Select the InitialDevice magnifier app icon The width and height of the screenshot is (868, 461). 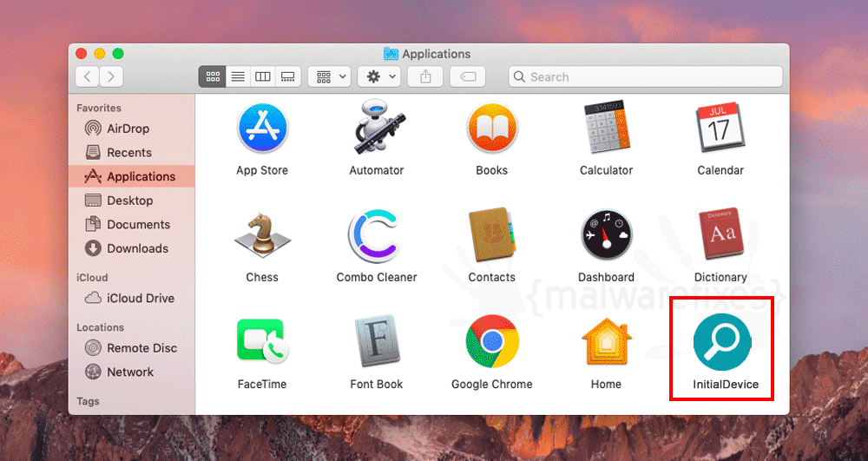(722, 342)
